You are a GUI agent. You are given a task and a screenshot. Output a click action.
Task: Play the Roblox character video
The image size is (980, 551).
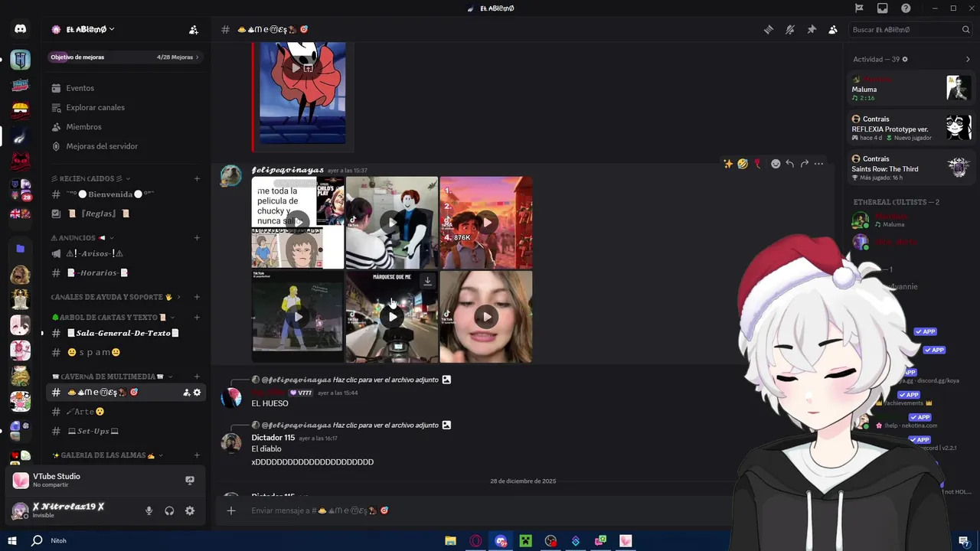pyautogui.click(x=392, y=223)
